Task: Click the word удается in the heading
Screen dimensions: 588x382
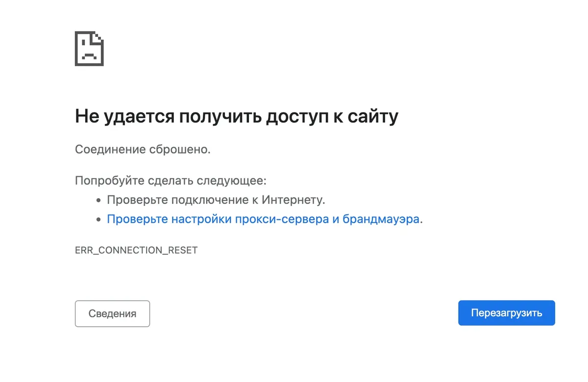Action: click(x=138, y=117)
